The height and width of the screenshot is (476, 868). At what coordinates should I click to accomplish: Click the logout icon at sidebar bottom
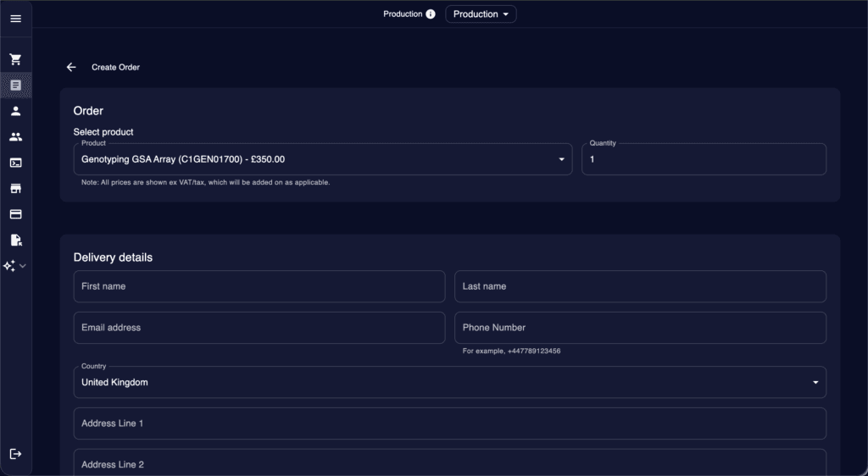pos(15,454)
